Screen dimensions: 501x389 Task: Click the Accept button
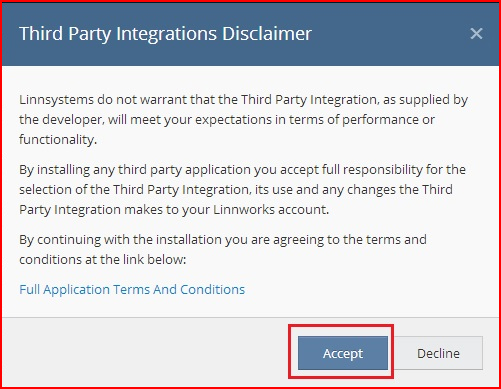tap(343, 353)
